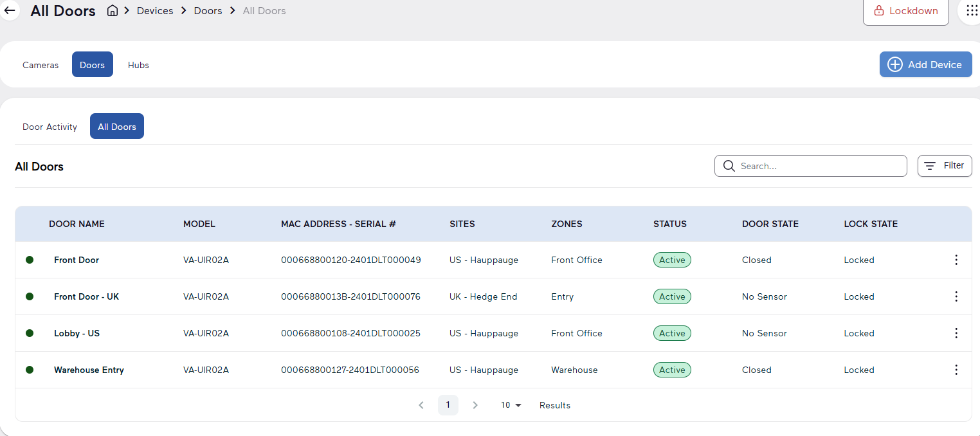980x436 pixels.
Task: Go to home via house icon
Action: pyautogui.click(x=113, y=11)
